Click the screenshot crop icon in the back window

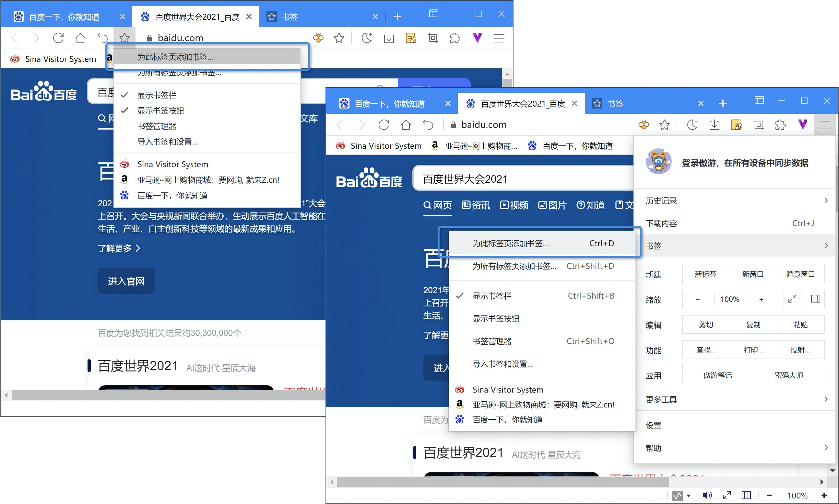pyautogui.click(x=433, y=38)
